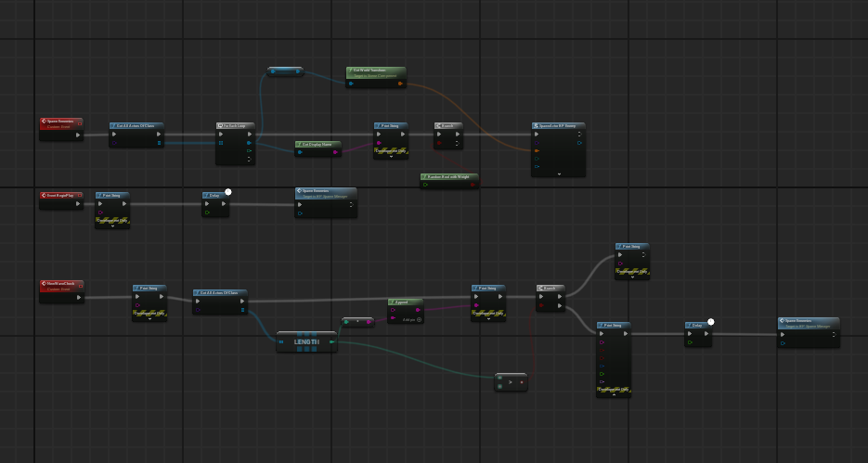Select the blue reroute node above For Each Loop
This screenshot has height=463, width=868.
tap(285, 71)
